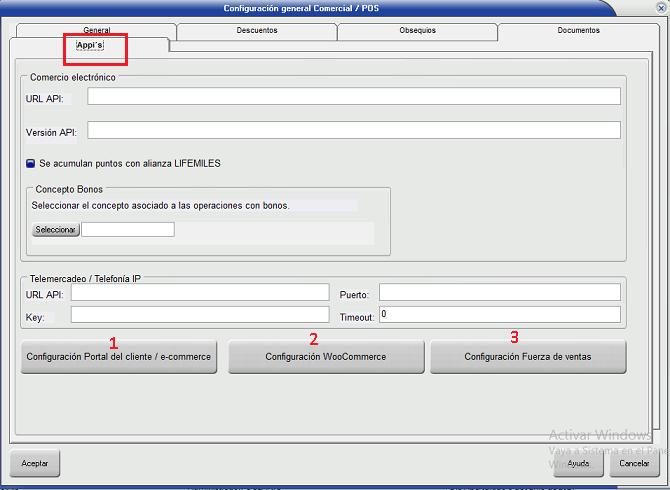
Task: Open Configuración WooCommerce
Action: coord(325,357)
